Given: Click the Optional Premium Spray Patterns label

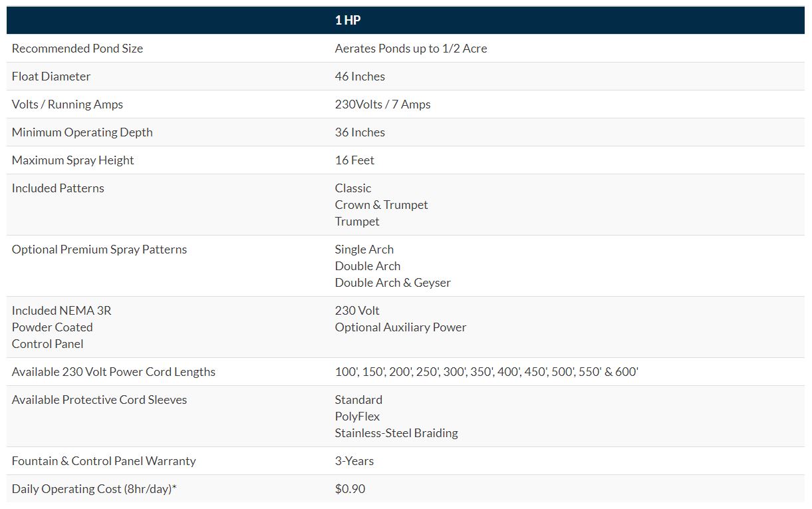Looking at the screenshot, I should (x=99, y=250).
